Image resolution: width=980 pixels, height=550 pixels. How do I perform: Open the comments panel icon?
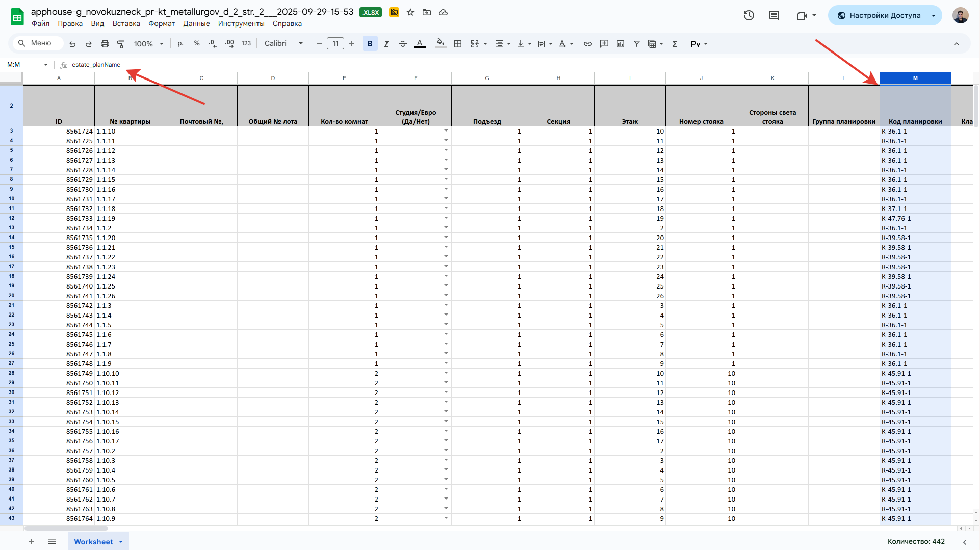click(774, 15)
